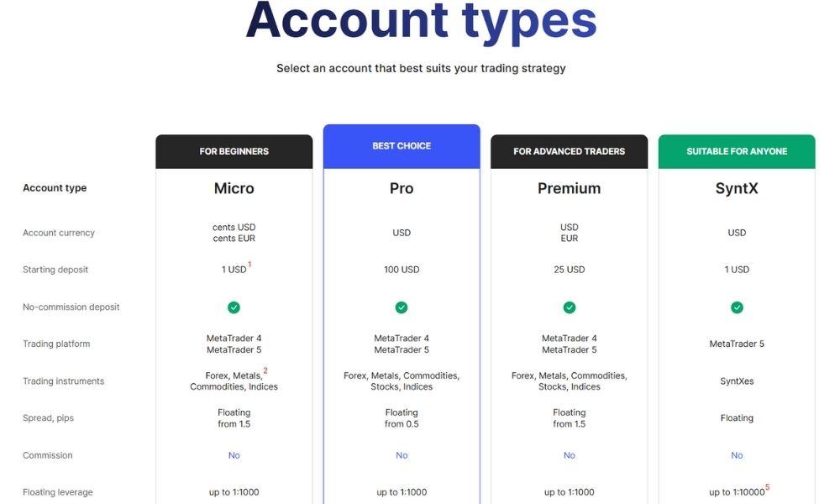Click the blue No commission under Micro
The width and height of the screenshot is (840, 504).
point(234,455)
